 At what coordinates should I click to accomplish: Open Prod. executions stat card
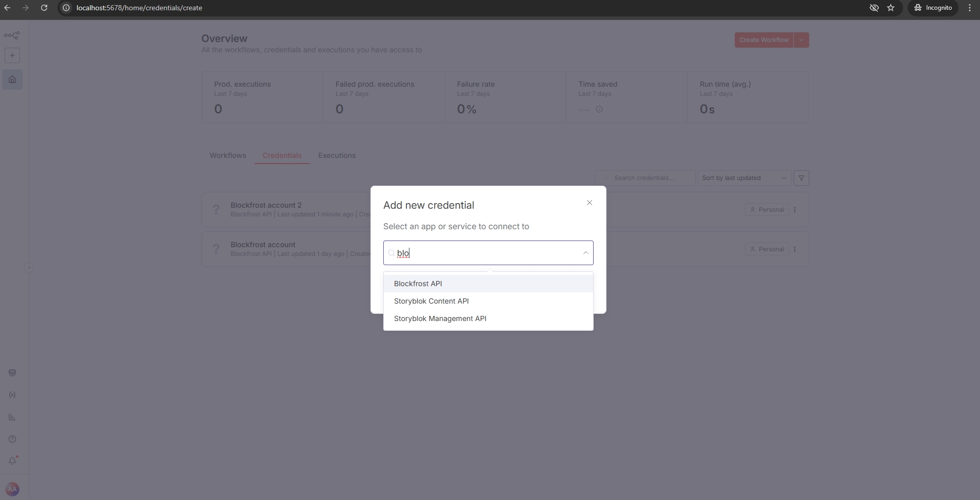point(262,97)
